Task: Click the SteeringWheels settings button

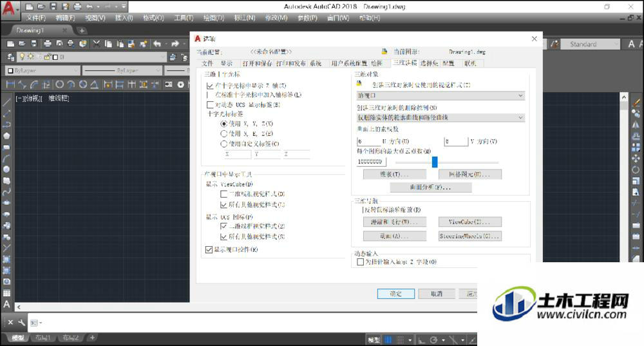Action: (x=470, y=236)
